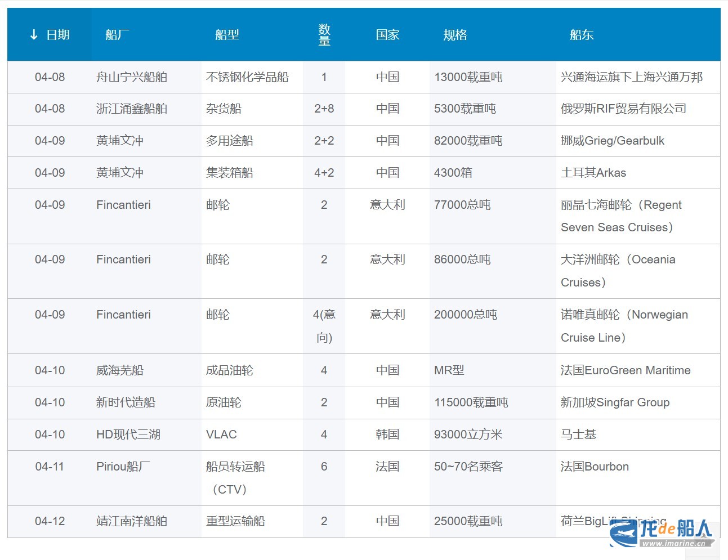Image resolution: width=728 pixels, height=560 pixels.
Task: Sort table by the 船厂 column header
Action: 117,35
